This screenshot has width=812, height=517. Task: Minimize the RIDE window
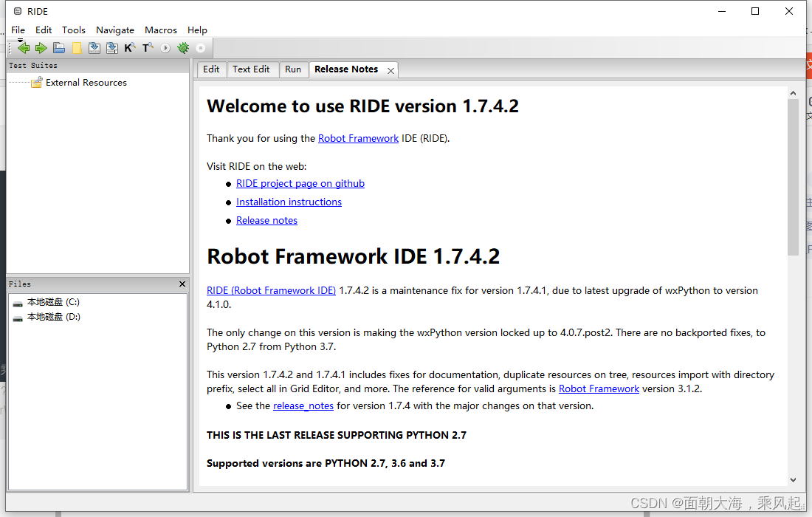(x=722, y=11)
